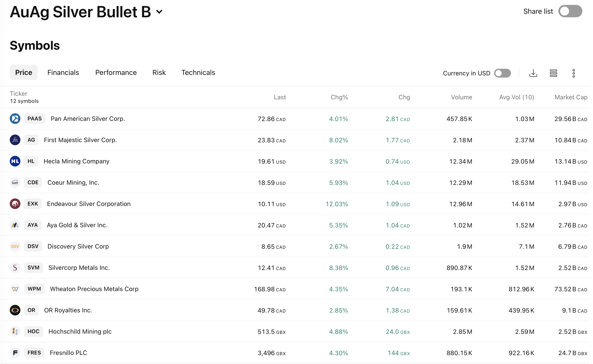Click the download list icon

point(533,73)
